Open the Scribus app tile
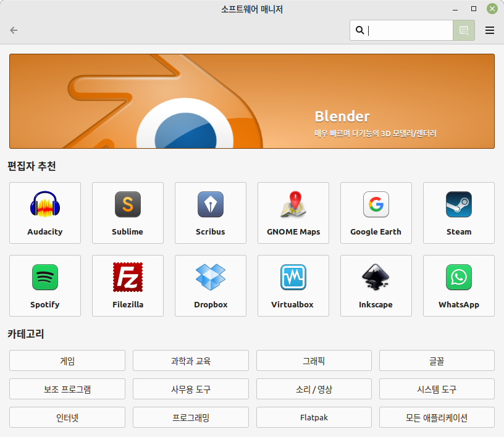Screen dimensions: 504x437 211,213
